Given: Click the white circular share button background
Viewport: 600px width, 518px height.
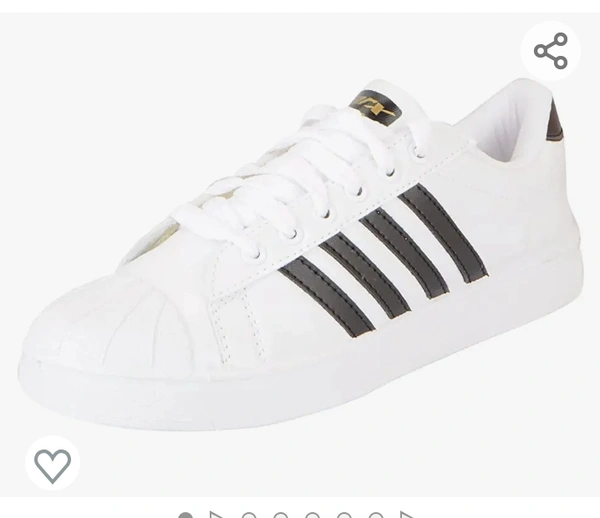Looking at the screenshot, I should [551, 50].
